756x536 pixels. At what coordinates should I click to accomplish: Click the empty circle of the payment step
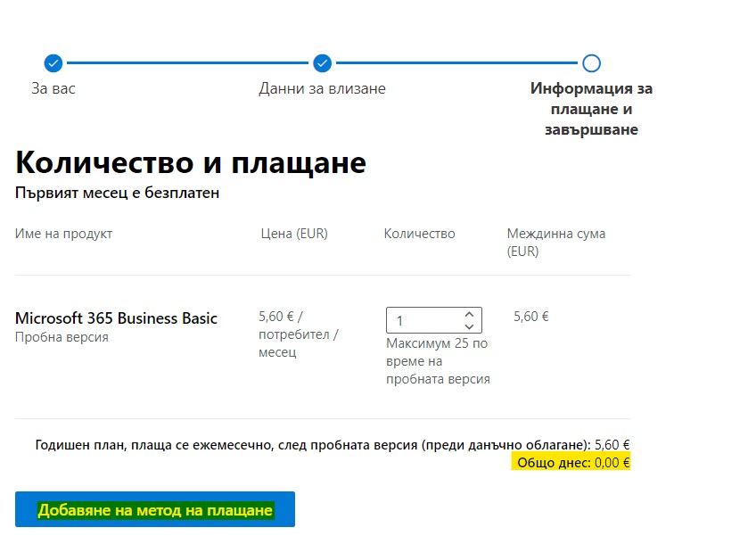pyautogui.click(x=591, y=63)
